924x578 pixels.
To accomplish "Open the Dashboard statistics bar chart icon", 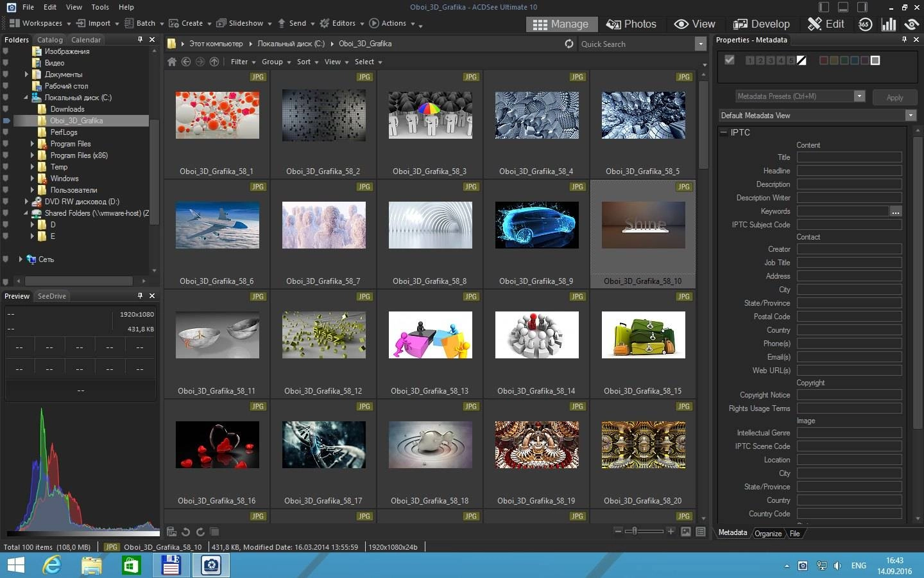I will coord(889,24).
